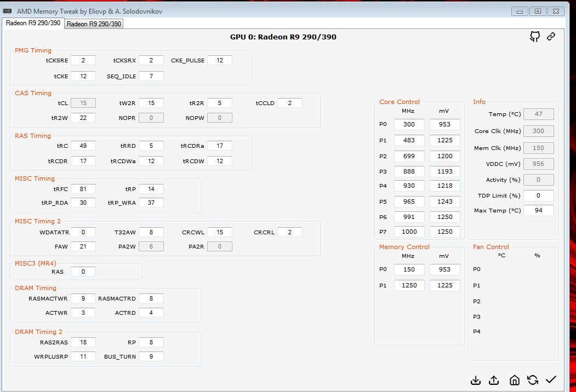The width and height of the screenshot is (576, 392).
Task: Click Memory Control P0 MHz field
Action: pyautogui.click(x=409, y=269)
